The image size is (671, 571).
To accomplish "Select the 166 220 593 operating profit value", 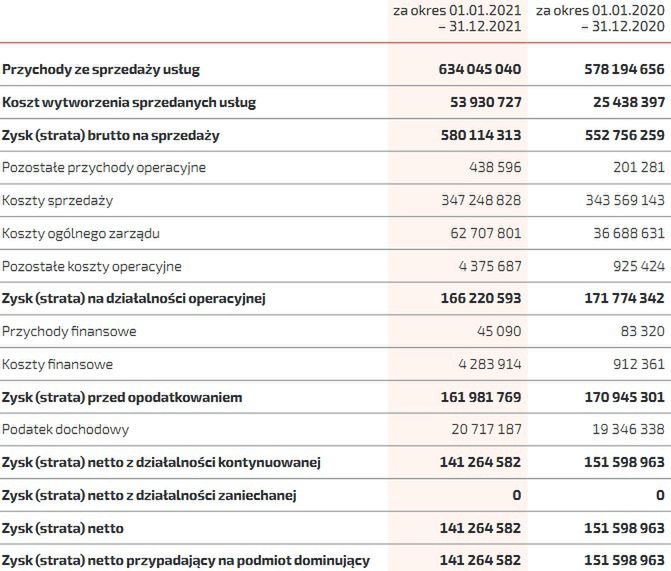I will click(480, 299).
